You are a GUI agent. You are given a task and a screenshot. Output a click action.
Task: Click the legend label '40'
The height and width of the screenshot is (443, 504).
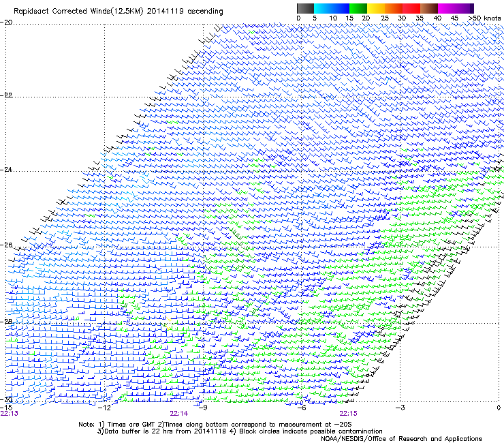pyautogui.click(x=437, y=18)
